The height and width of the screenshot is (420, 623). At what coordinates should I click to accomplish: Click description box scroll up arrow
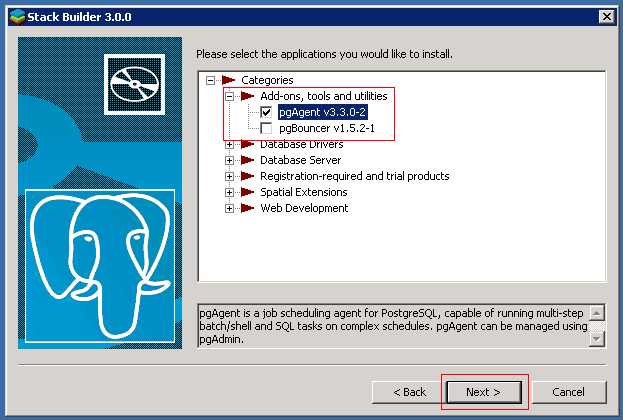[596, 313]
